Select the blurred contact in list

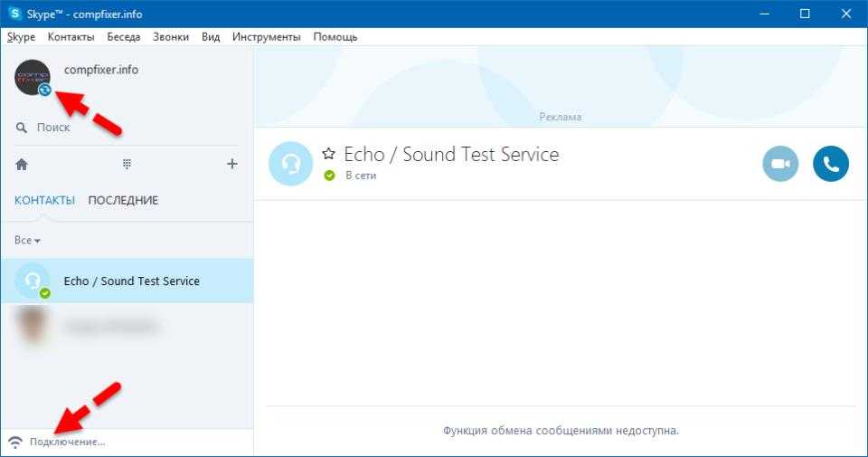pyautogui.click(x=127, y=325)
